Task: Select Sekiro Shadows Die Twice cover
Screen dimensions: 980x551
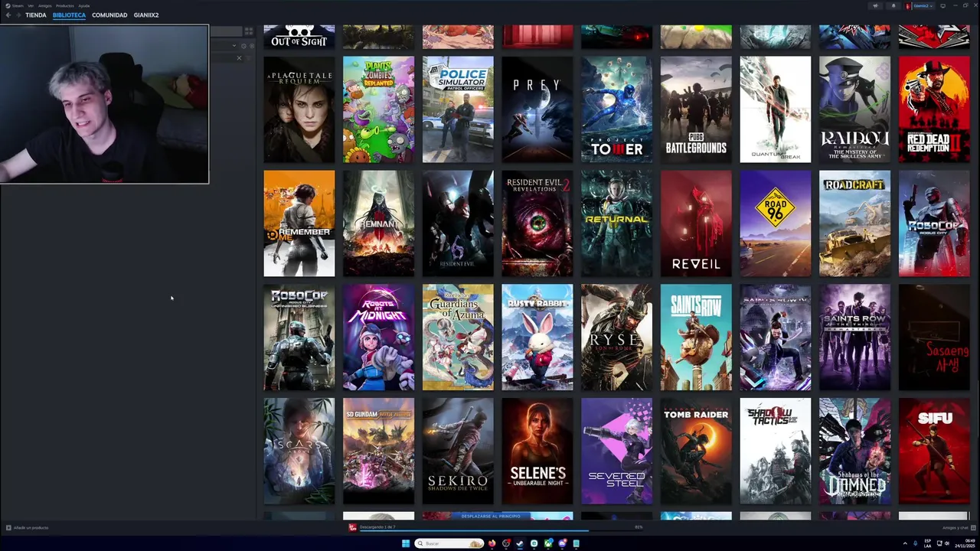Action: coord(458,452)
